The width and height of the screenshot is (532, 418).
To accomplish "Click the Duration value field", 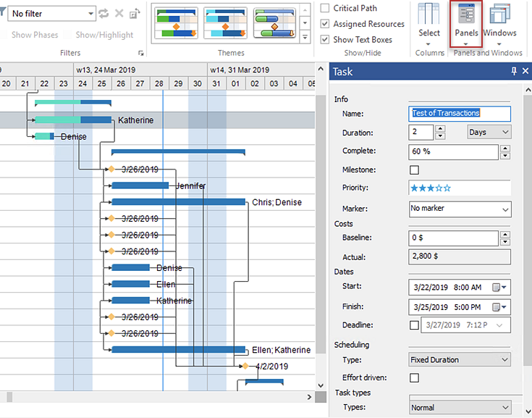I will [421, 132].
